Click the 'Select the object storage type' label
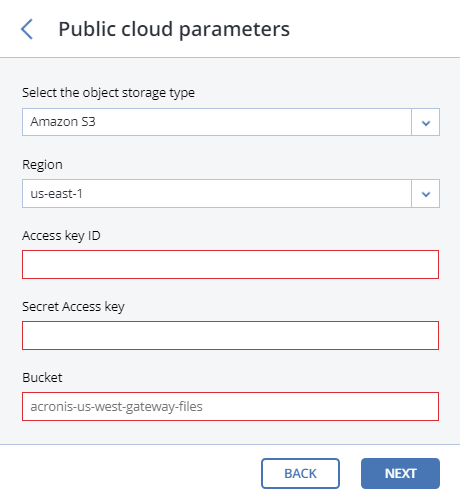The height and width of the screenshot is (501, 460). [108, 93]
